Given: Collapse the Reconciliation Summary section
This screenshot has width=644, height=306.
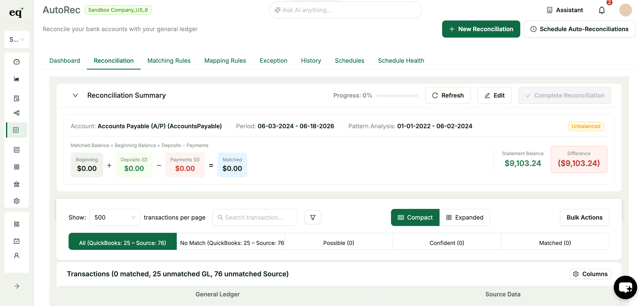Looking at the screenshot, I should click(75, 95).
